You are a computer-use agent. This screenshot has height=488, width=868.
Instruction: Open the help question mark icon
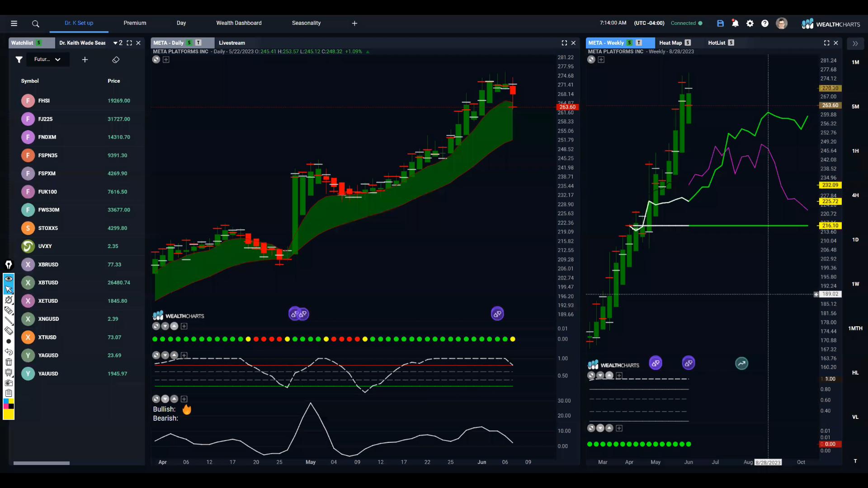click(x=765, y=23)
